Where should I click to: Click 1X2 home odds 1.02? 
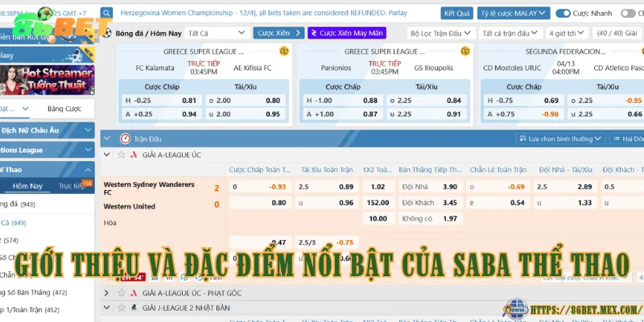378,187
